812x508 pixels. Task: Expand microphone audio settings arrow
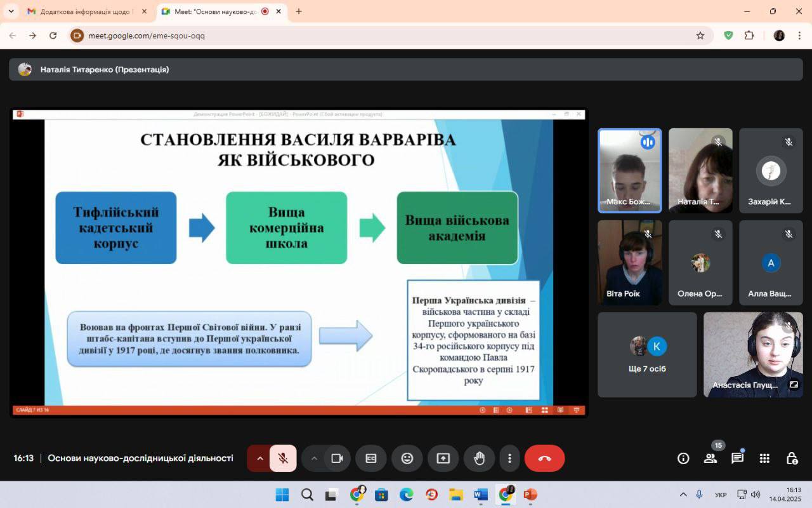click(x=259, y=458)
